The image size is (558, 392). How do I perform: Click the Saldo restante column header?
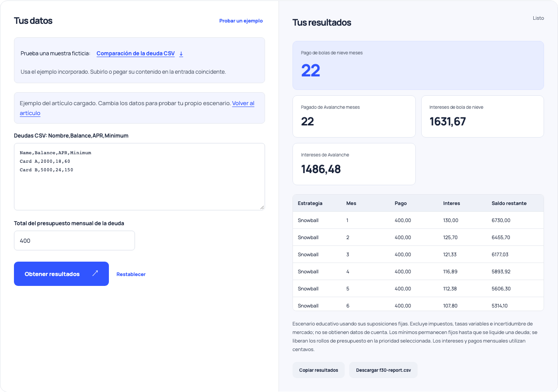point(509,203)
